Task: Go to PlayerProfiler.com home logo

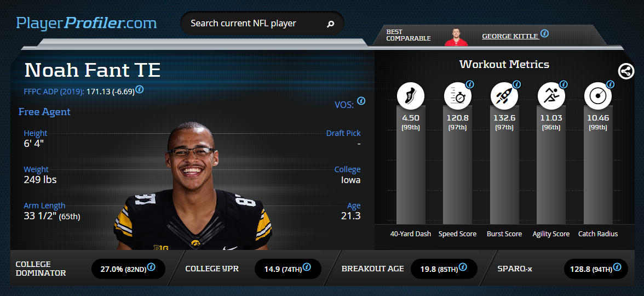Action: point(87,22)
